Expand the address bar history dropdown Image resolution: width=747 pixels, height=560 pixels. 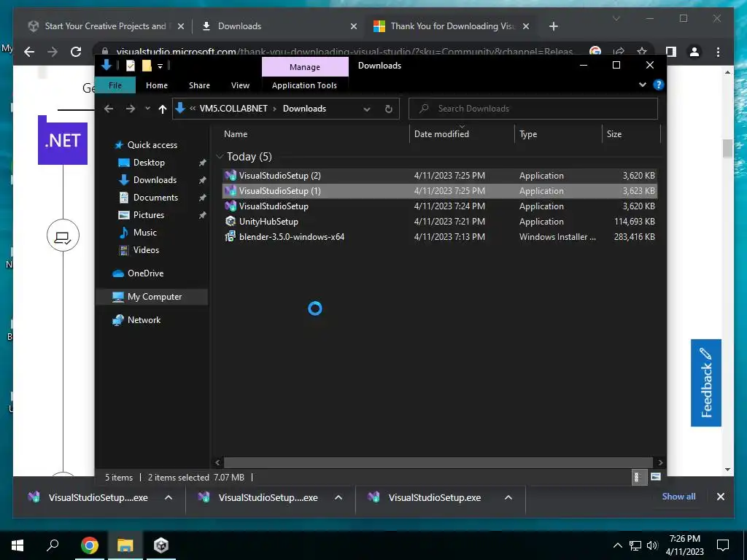pyautogui.click(x=367, y=109)
